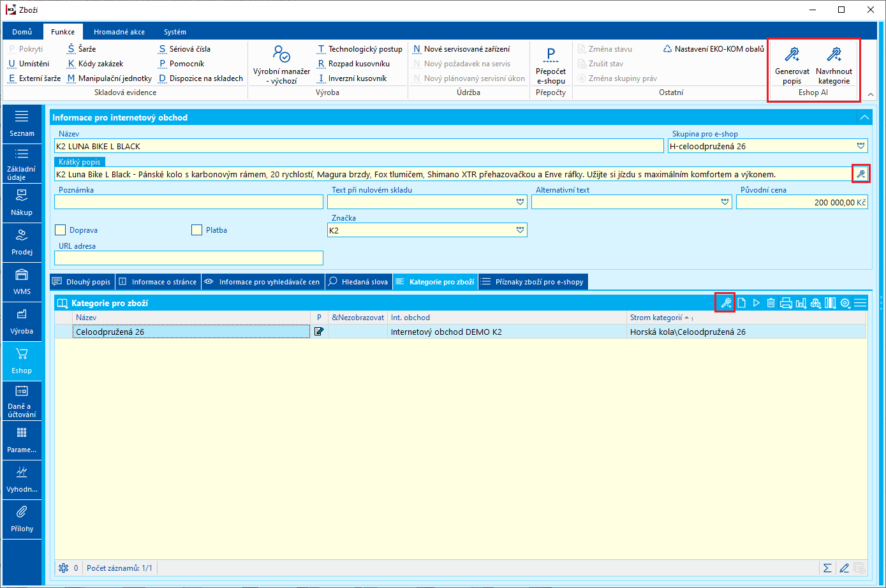Open the Text při nulovém skladu dropdown
The width and height of the screenshot is (886, 588).
520,202
